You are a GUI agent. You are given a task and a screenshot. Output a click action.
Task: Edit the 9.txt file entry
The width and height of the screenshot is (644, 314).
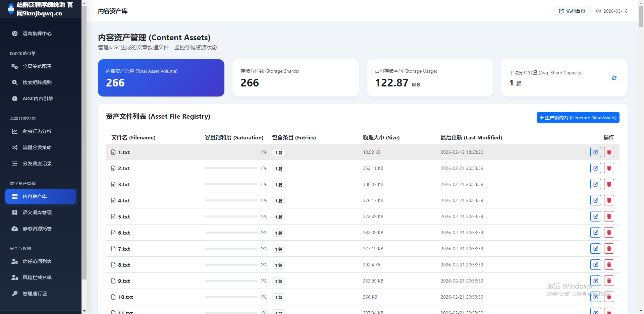click(595, 281)
